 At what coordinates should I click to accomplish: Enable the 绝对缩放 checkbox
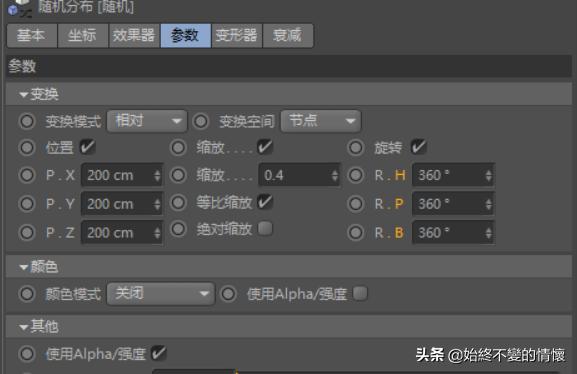point(265,228)
